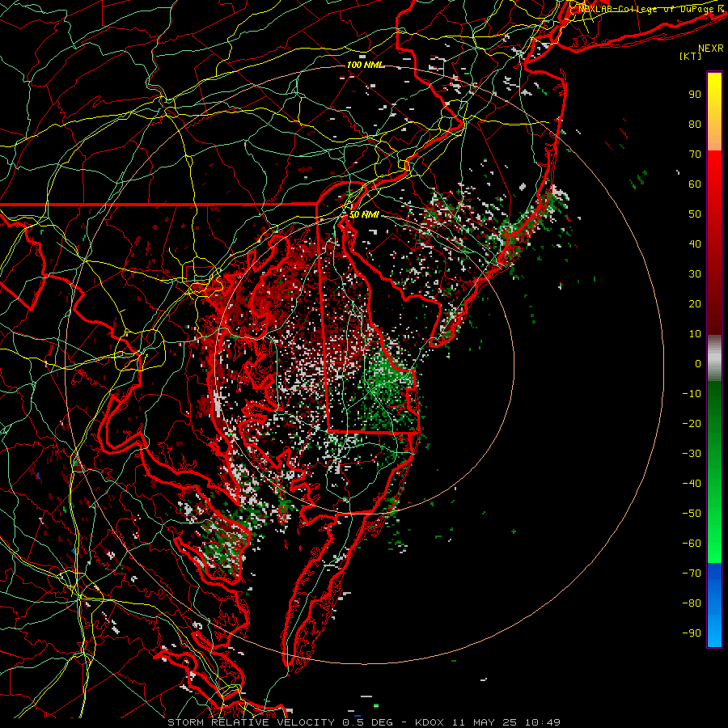Click the "10:49" time in the caption
The height and width of the screenshot is (728, 728).
(x=542, y=722)
